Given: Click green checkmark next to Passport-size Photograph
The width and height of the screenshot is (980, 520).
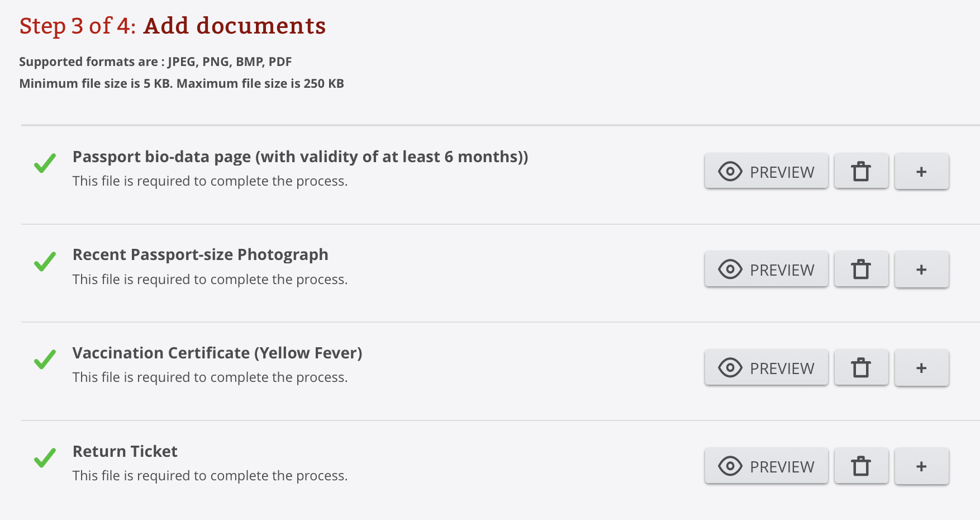Looking at the screenshot, I should (45, 261).
